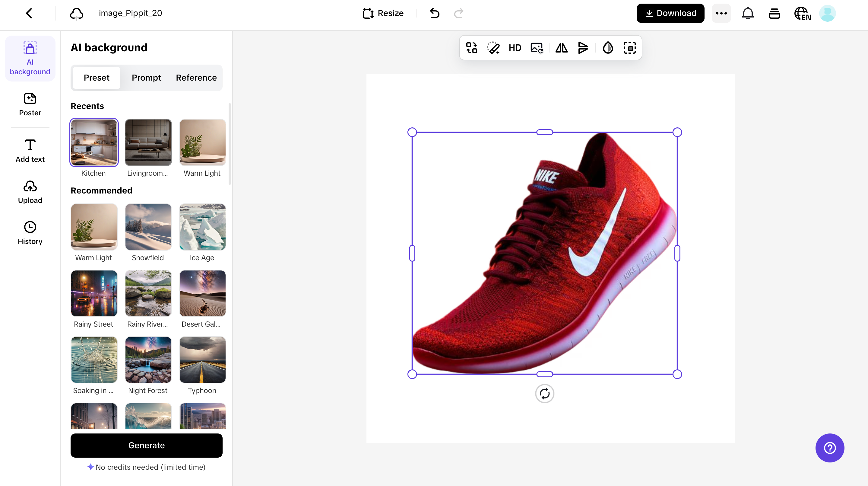Viewport: 868px width, 486px height.
Task: Choose the Ice Age background preset
Action: (202, 227)
